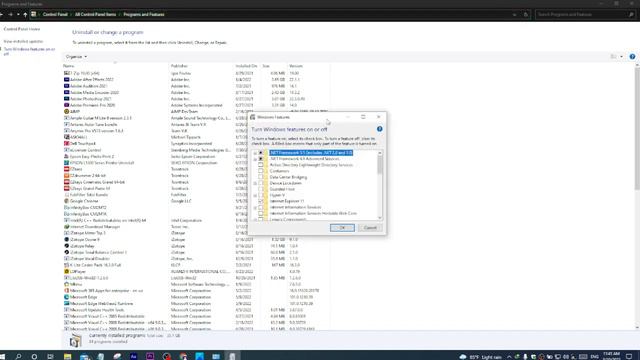Screen dimensions: 640x360
Task: Click the iZotope Ozone 9 icon
Action: (67, 240)
